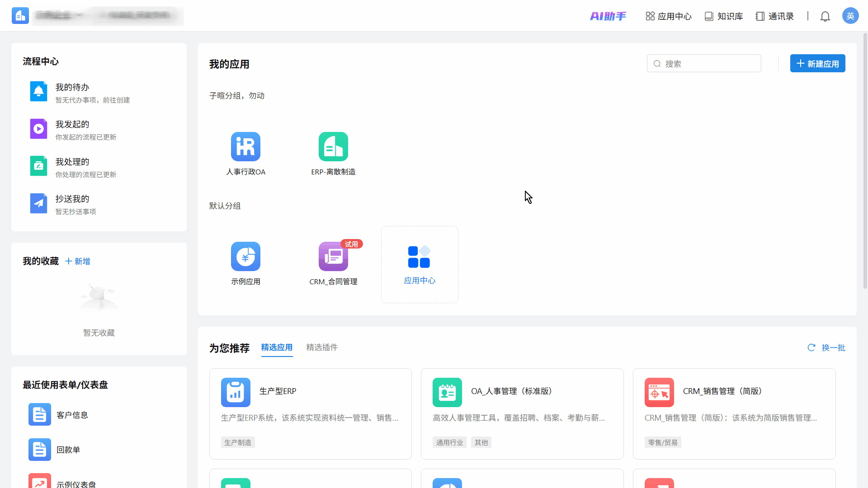Viewport: 868px width, 488px height.
Task: Open 知识库 in the top menu
Action: click(724, 16)
